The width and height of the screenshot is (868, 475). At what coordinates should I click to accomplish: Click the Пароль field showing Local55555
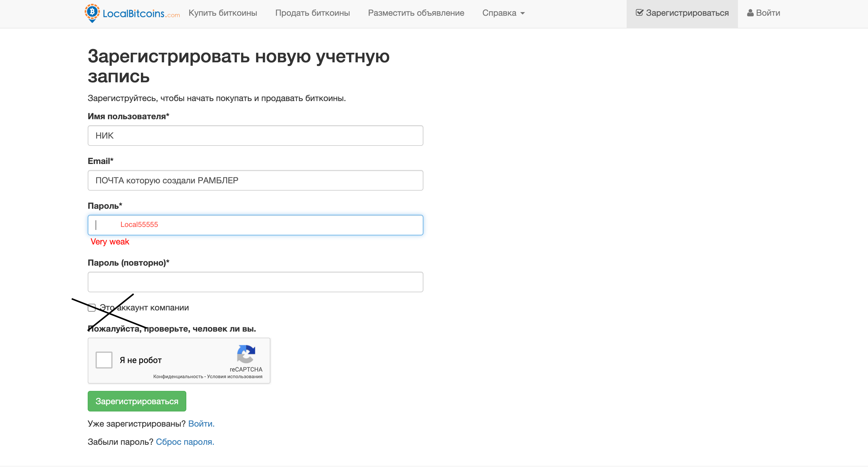point(255,225)
